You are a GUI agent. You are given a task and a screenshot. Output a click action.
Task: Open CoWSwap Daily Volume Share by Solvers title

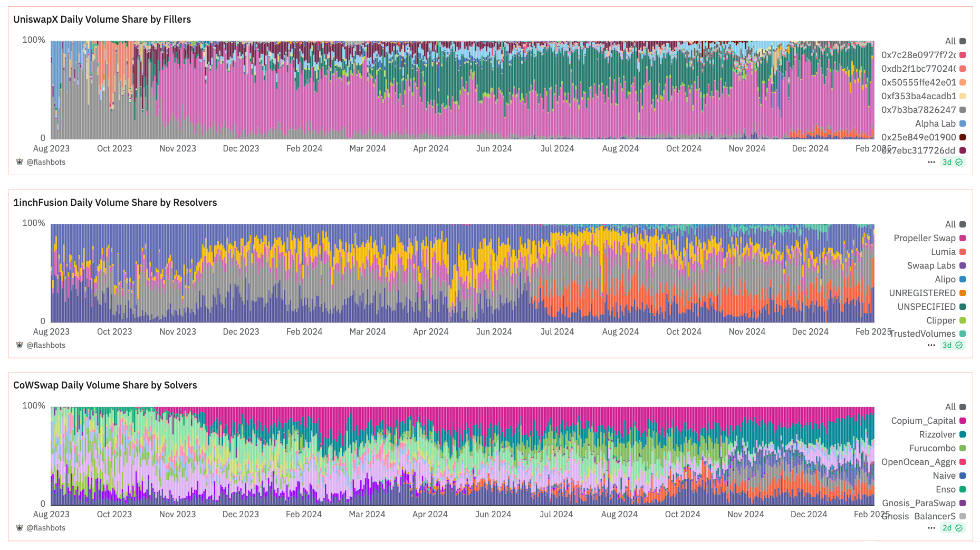point(105,385)
